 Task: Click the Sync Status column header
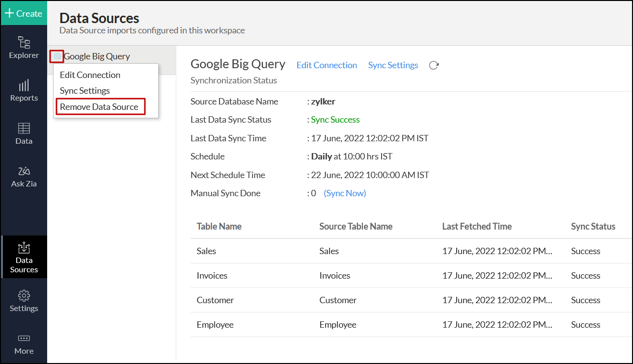[x=593, y=226]
